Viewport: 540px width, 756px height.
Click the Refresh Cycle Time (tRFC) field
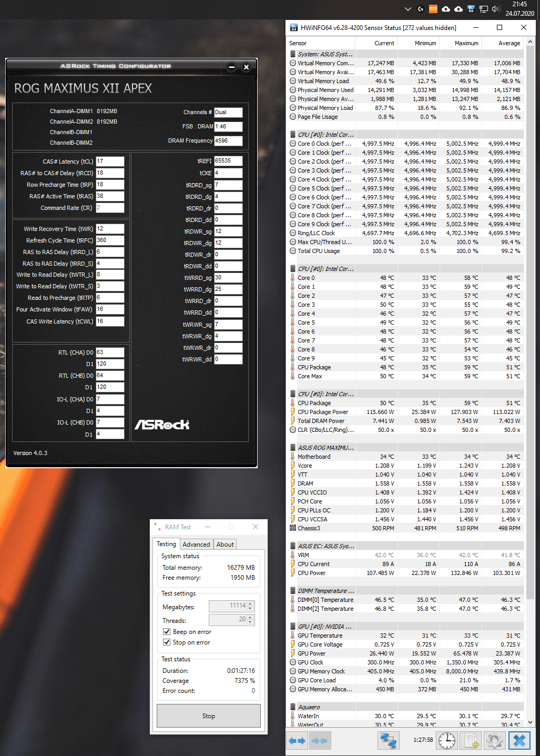pyautogui.click(x=110, y=240)
